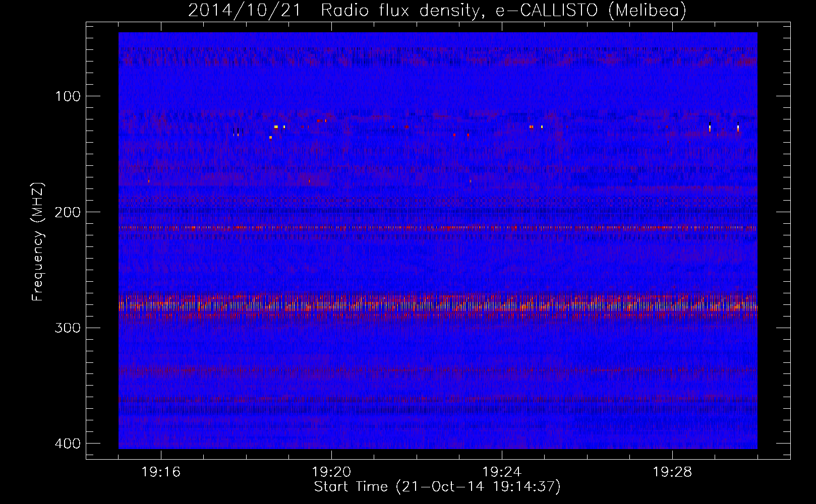Click the 'Start Time (21-Oct-14 19:14:37)' label
The width and height of the screenshot is (816, 504).
tap(437, 487)
